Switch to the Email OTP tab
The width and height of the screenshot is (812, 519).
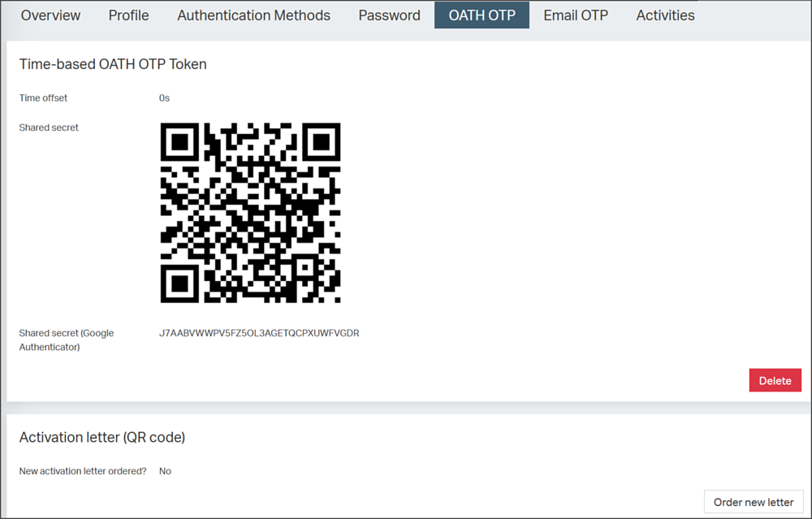[576, 15]
